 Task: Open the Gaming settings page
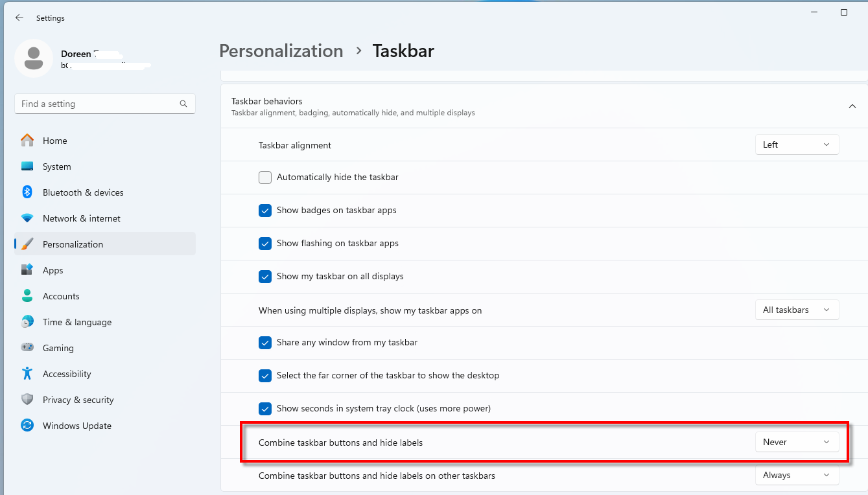click(56, 348)
